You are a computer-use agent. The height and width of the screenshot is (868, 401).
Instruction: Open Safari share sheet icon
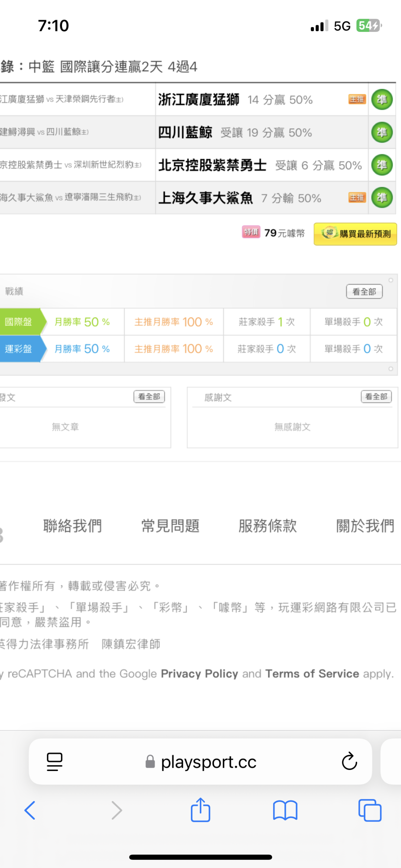(x=200, y=810)
